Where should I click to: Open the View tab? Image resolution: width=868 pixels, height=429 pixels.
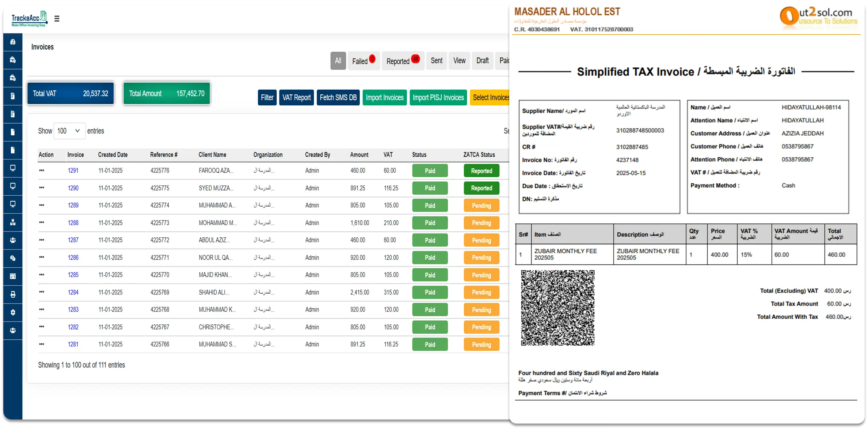tap(460, 61)
